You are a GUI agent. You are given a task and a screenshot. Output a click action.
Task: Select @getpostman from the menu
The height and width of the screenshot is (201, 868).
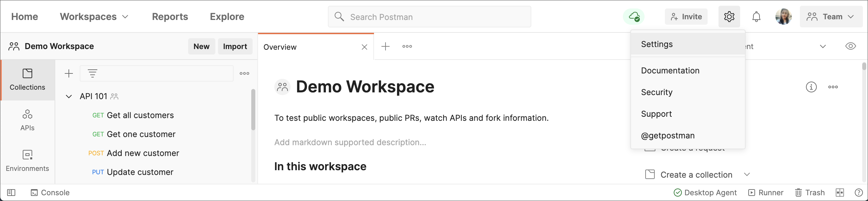tap(688, 135)
